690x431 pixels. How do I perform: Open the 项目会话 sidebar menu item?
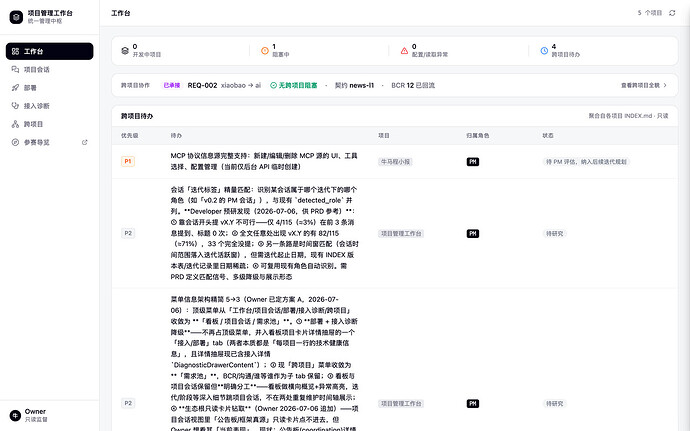pos(49,70)
